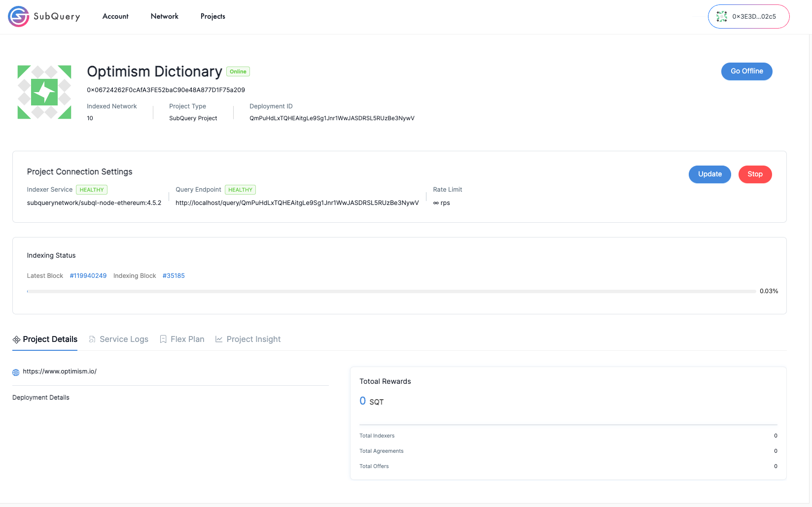The width and height of the screenshot is (812, 507).
Task: Click the Rate Limit label
Action: 448,190
